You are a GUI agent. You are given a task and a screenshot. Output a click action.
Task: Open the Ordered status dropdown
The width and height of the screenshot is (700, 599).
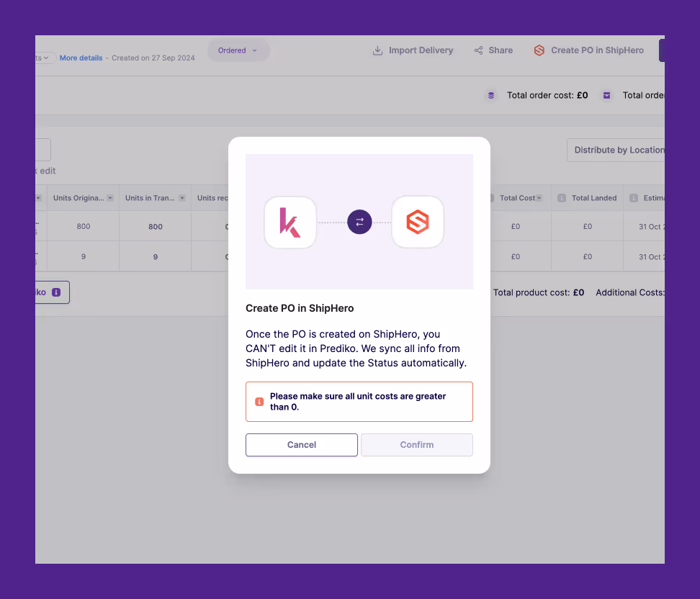[238, 50]
